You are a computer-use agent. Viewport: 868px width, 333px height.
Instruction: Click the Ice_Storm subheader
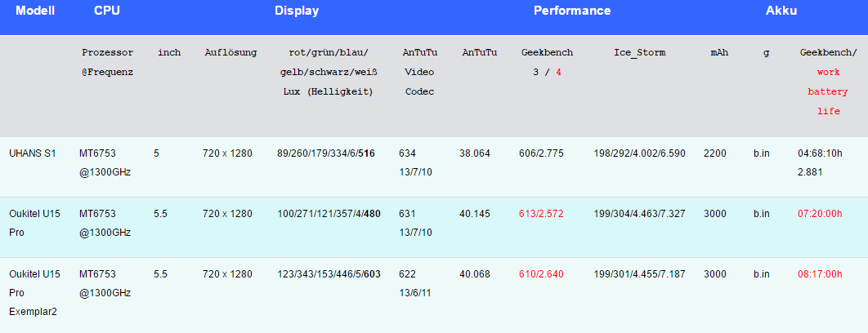[639, 52]
